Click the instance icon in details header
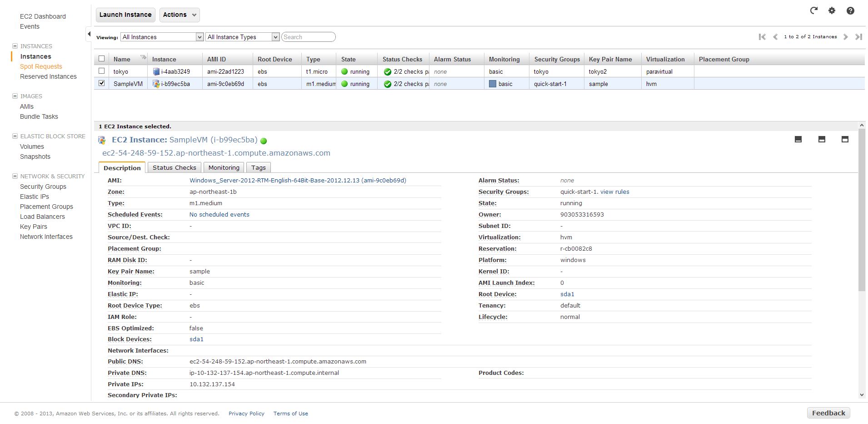Screen dimensions: 868x424 pyautogui.click(x=102, y=140)
